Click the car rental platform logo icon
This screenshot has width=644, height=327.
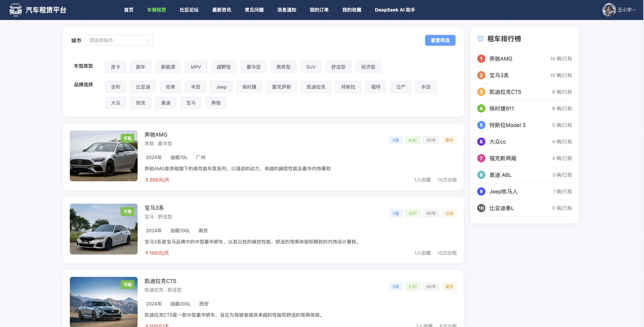click(x=15, y=10)
